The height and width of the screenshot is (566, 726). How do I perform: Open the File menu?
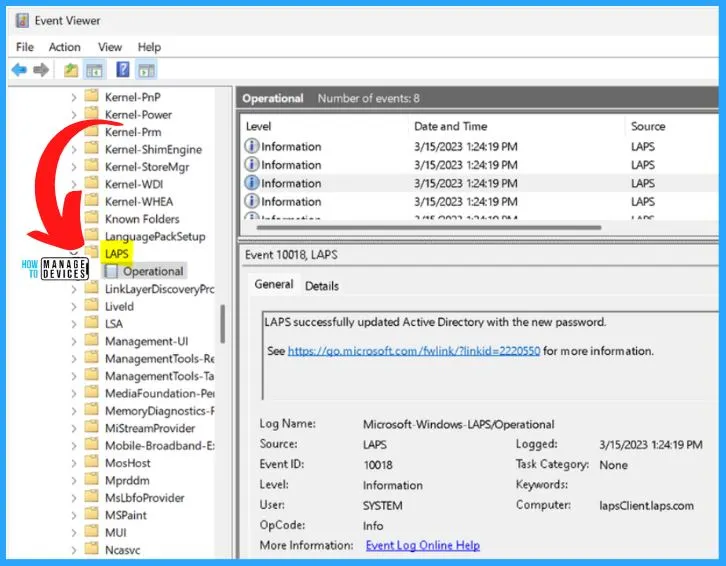click(25, 47)
